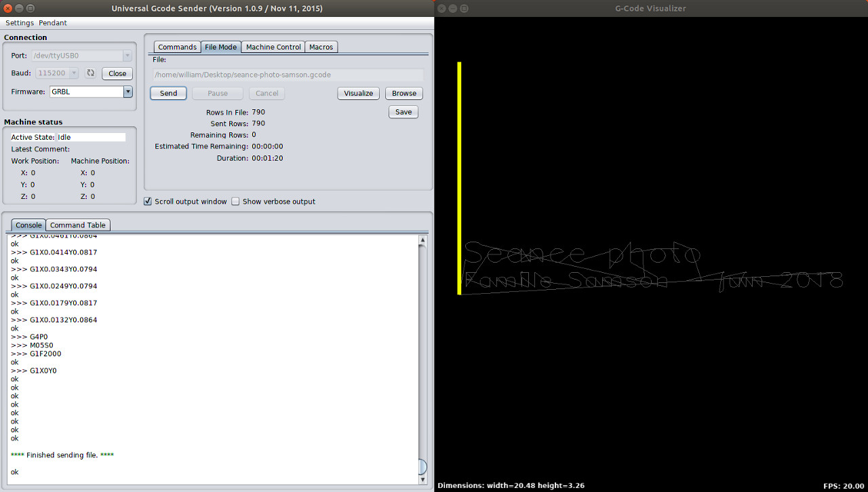868x492 pixels.
Task: Disable the Scroll output window checkbox
Action: click(x=148, y=202)
